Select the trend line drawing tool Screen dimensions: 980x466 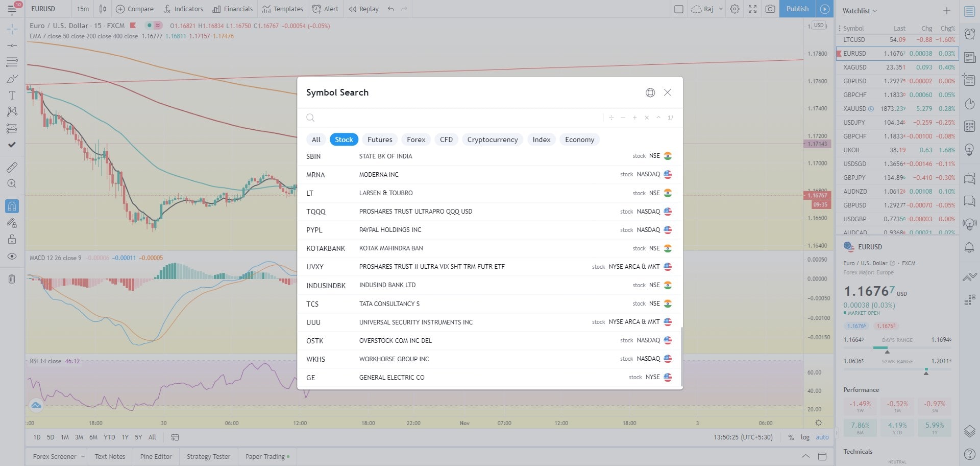pyautogui.click(x=12, y=45)
